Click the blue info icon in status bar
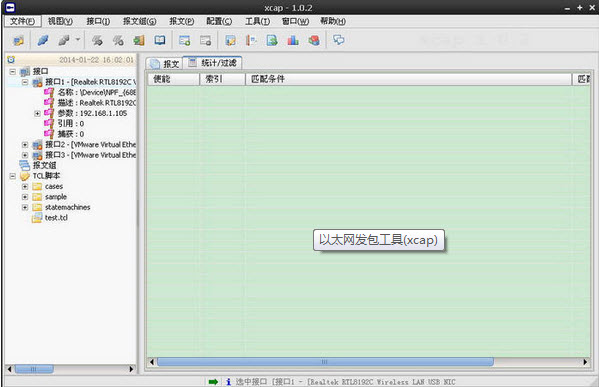The width and height of the screenshot is (599, 387). pyautogui.click(x=228, y=382)
